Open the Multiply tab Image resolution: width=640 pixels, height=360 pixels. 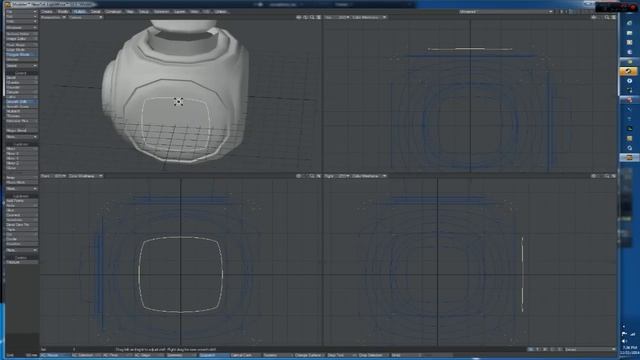tap(80, 12)
